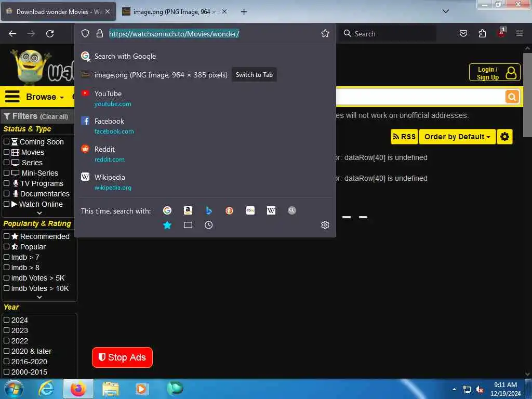Image resolution: width=532 pixels, height=399 pixels.
Task: Search this time with DuckDuckGo icon
Action: click(229, 210)
